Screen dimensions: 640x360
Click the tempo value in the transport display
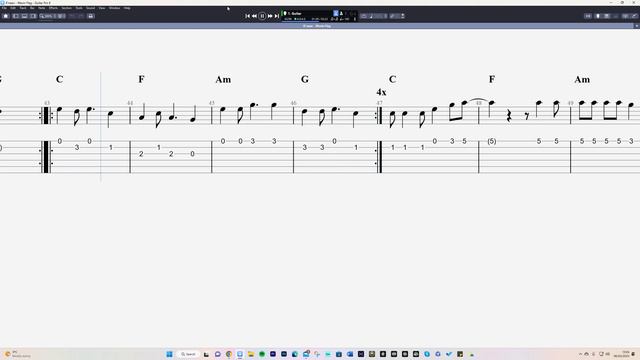click(x=344, y=19)
